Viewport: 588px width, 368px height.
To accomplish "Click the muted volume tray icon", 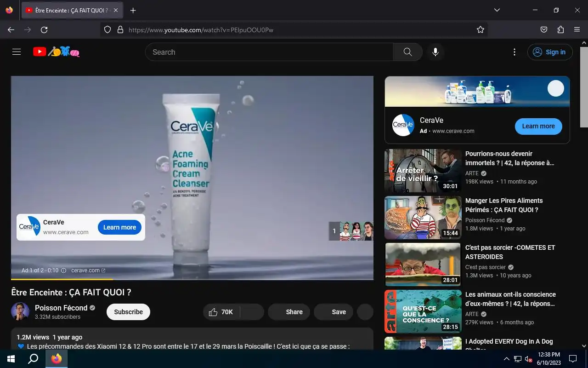I will pos(528,359).
